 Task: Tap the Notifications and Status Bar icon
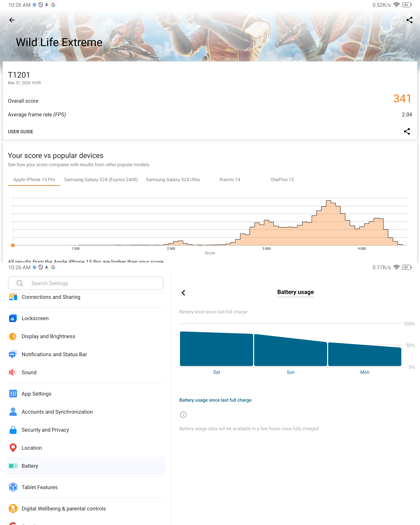(x=13, y=354)
